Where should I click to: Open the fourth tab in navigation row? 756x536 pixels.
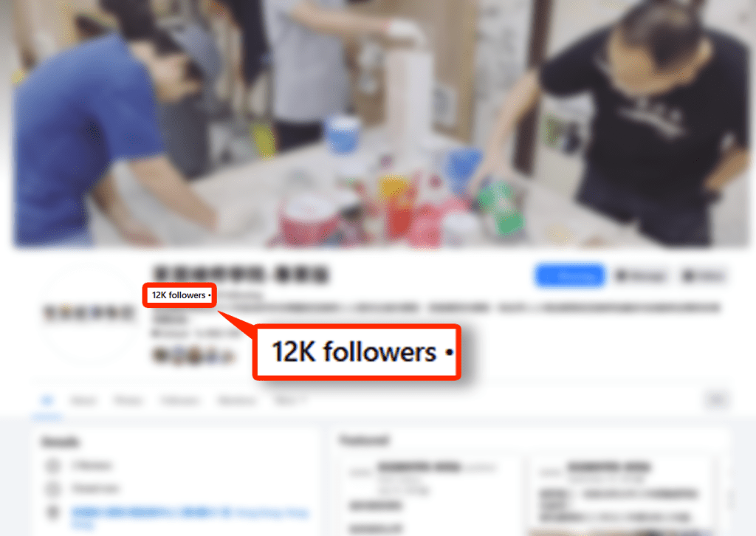point(179,401)
